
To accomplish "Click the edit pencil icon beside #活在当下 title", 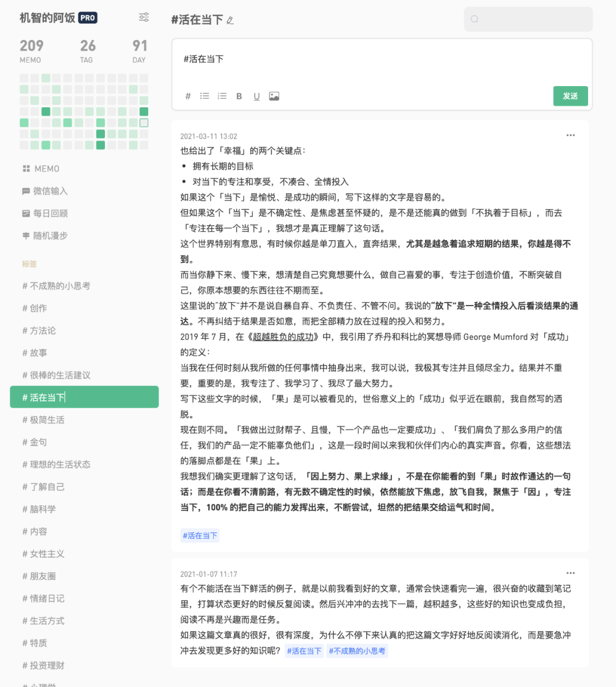I will (230, 21).
